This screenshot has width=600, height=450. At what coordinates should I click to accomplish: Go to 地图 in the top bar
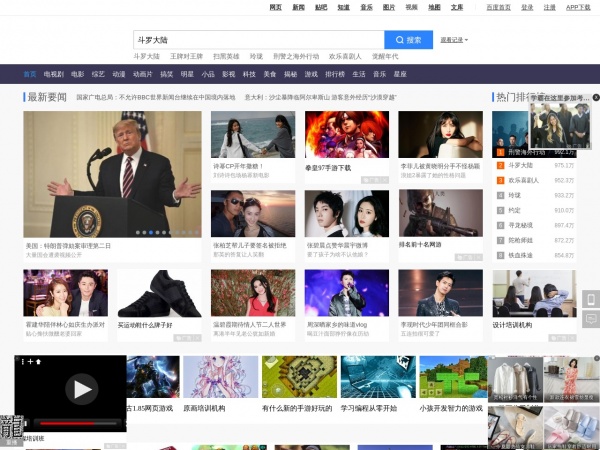[434, 7]
